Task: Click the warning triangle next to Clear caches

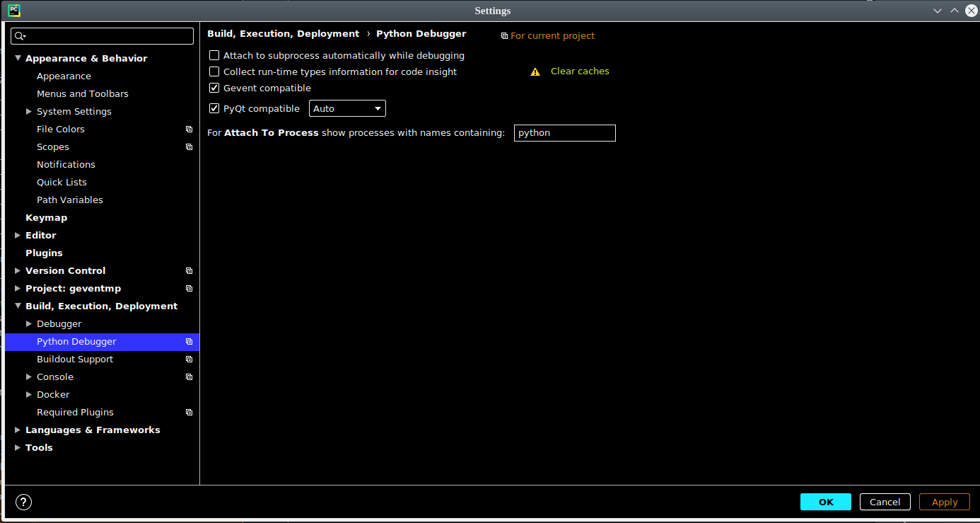Action: (535, 71)
